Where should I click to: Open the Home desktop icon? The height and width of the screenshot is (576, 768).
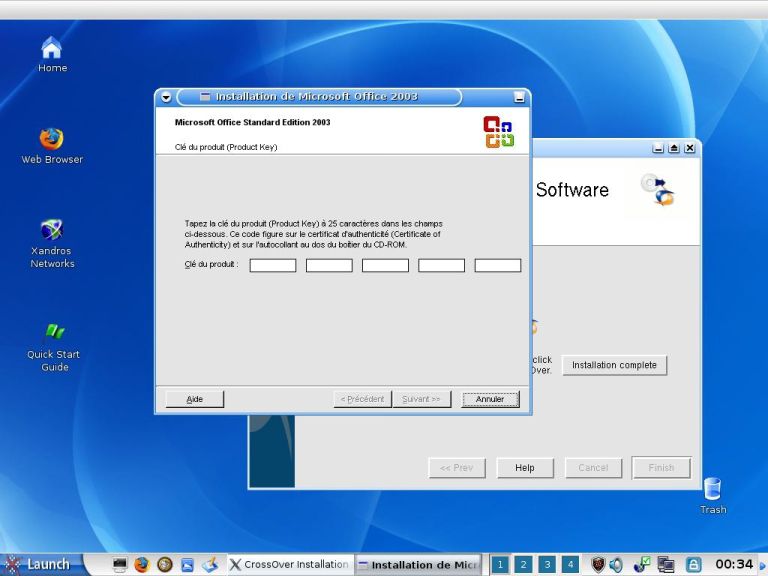point(51,54)
